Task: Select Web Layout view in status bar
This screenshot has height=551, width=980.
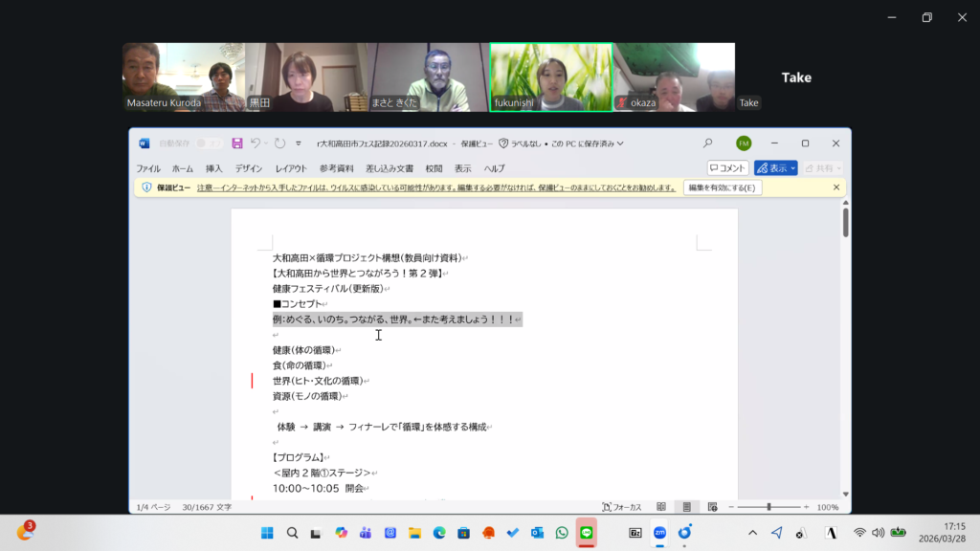Action: (x=712, y=507)
